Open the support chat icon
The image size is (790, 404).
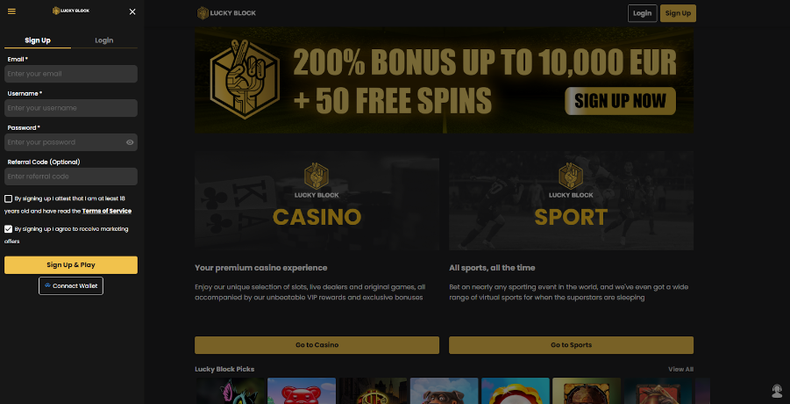[777, 390]
